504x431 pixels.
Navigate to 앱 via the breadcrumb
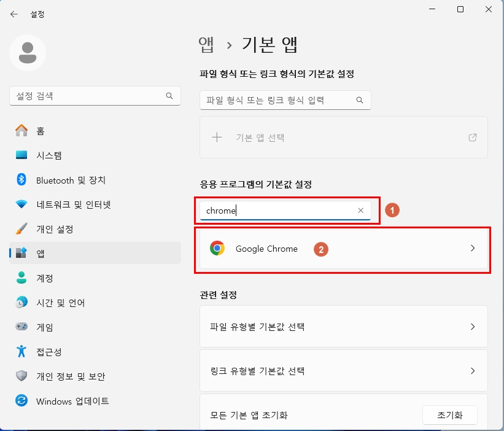tap(206, 45)
